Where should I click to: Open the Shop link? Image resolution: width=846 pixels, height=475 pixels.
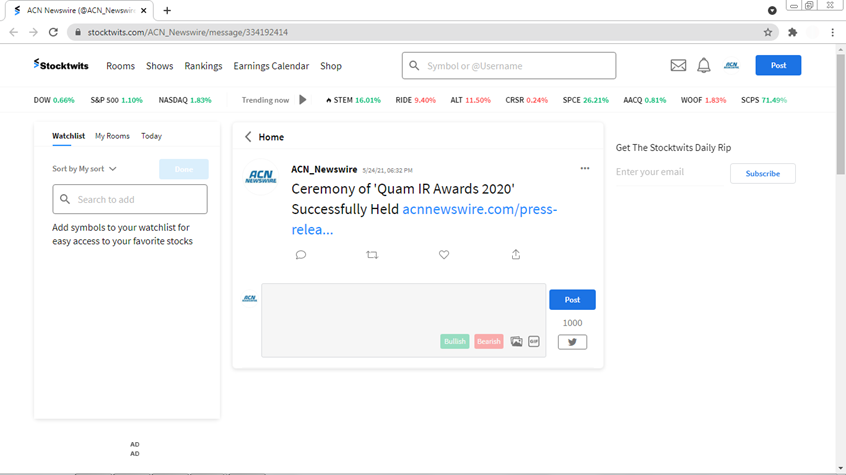pos(331,66)
